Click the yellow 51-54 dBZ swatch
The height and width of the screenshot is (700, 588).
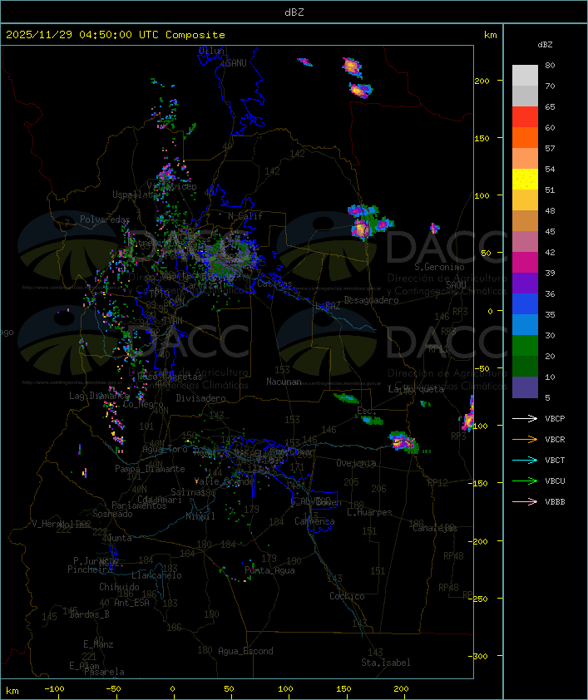click(x=525, y=179)
